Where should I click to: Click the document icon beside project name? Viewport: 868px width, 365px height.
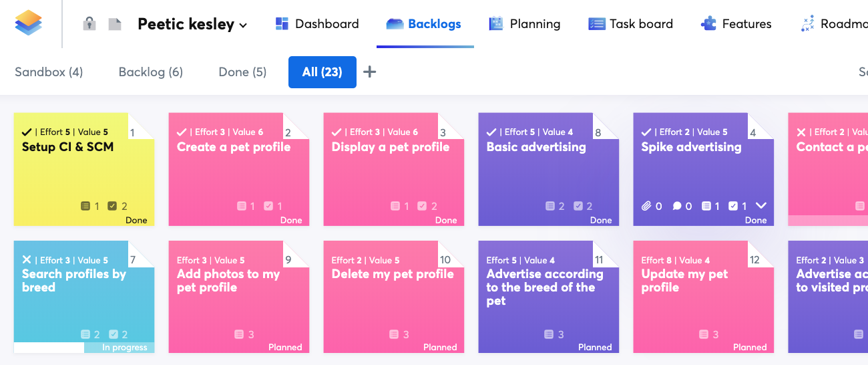click(x=115, y=24)
